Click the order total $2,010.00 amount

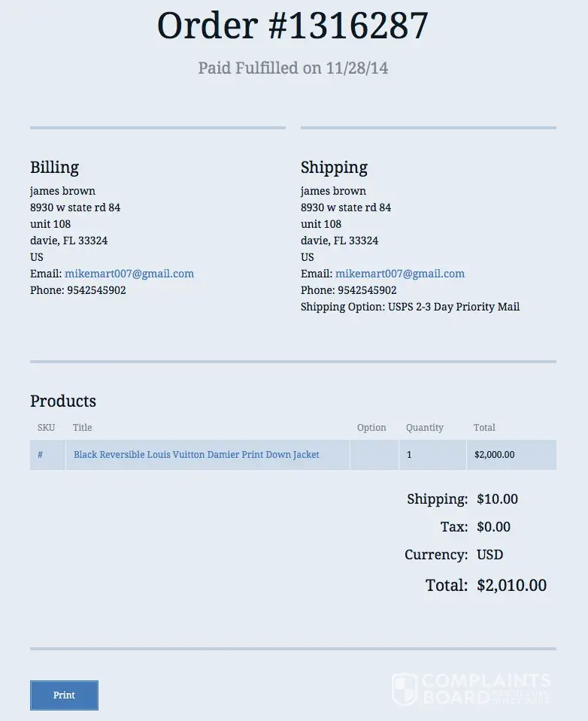(x=511, y=586)
